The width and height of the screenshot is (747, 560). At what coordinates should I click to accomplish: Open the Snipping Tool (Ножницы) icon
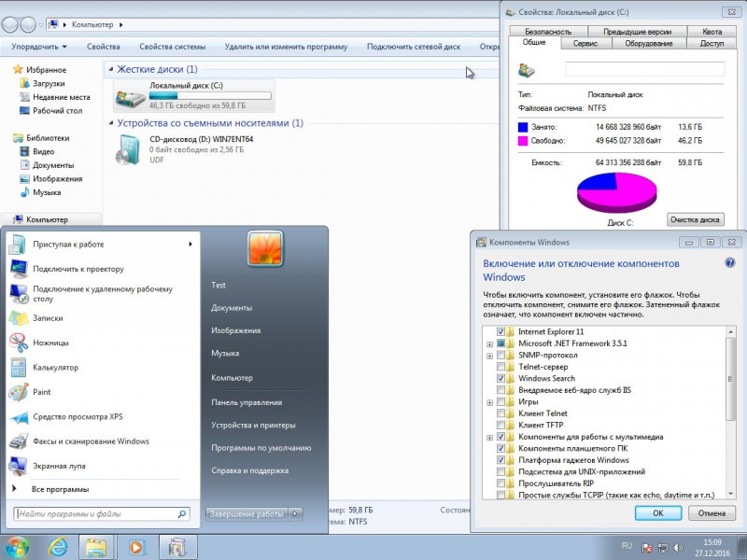[x=19, y=343]
